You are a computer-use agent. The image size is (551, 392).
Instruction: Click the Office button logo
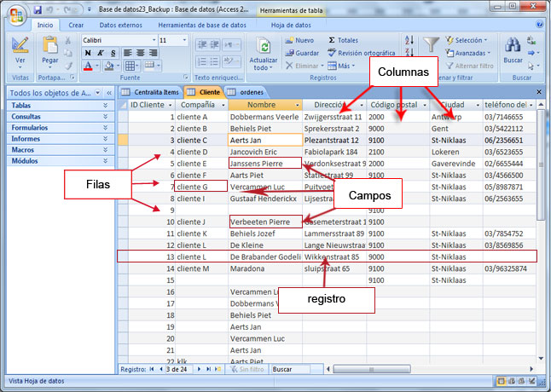14,14
